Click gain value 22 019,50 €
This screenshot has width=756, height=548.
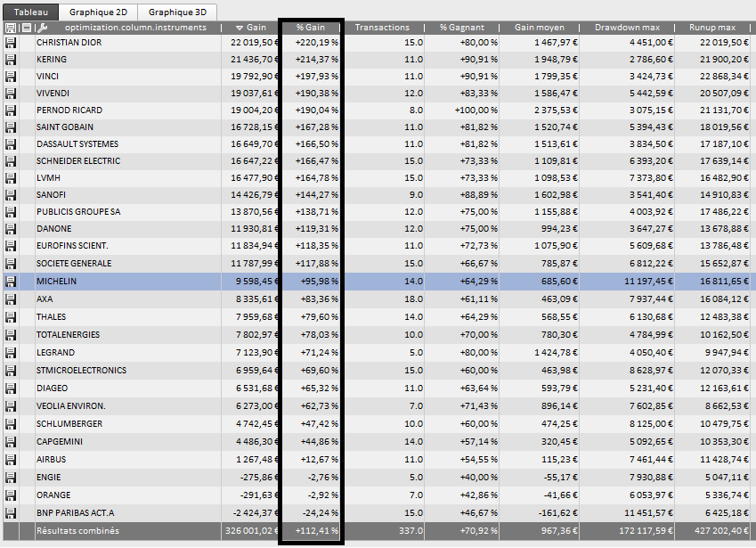point(254,43)
